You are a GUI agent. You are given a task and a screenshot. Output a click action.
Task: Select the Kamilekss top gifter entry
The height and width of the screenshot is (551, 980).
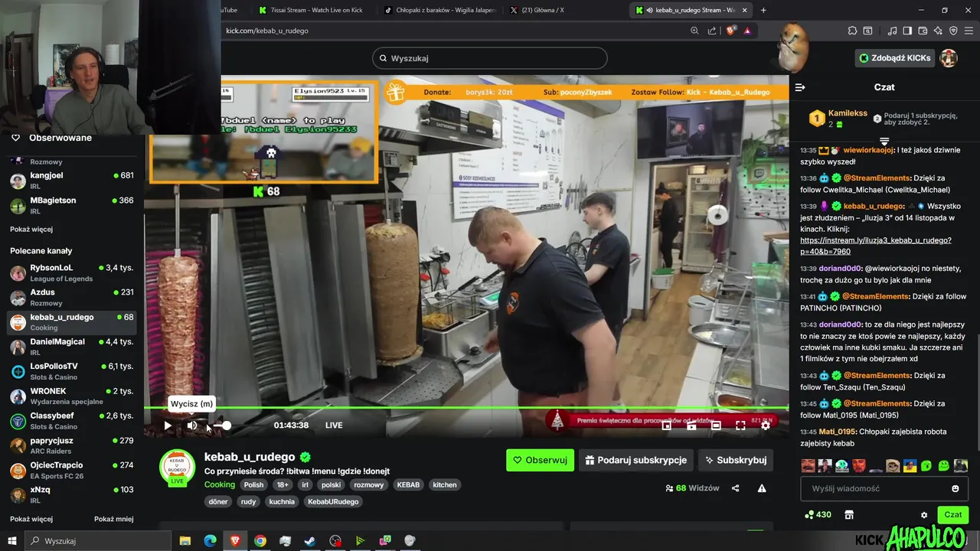click(838, 119)
